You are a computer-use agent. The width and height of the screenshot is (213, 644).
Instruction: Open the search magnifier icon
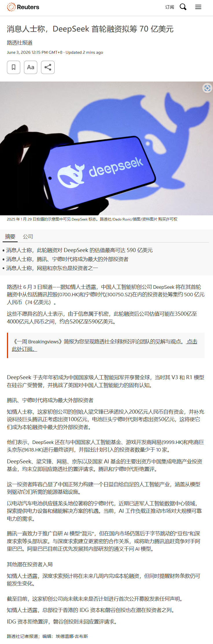(183, 7)
